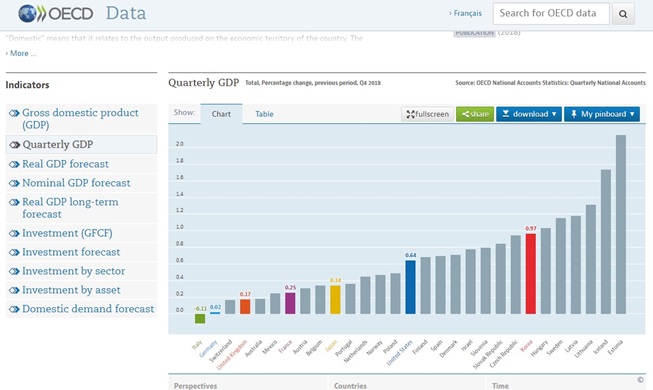This screenshot has width=653, height=390.
Task: Click the green share button
Action: pos(475,114)
